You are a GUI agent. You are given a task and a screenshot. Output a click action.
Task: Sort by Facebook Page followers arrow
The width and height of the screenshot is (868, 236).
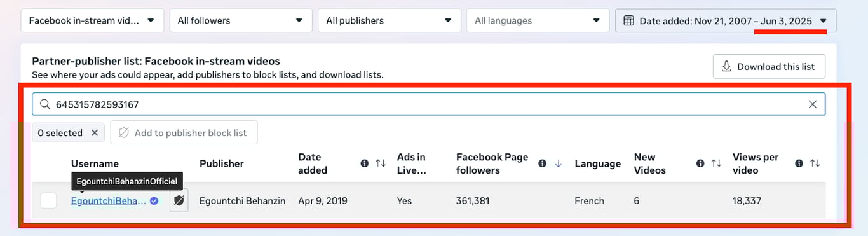559,163
